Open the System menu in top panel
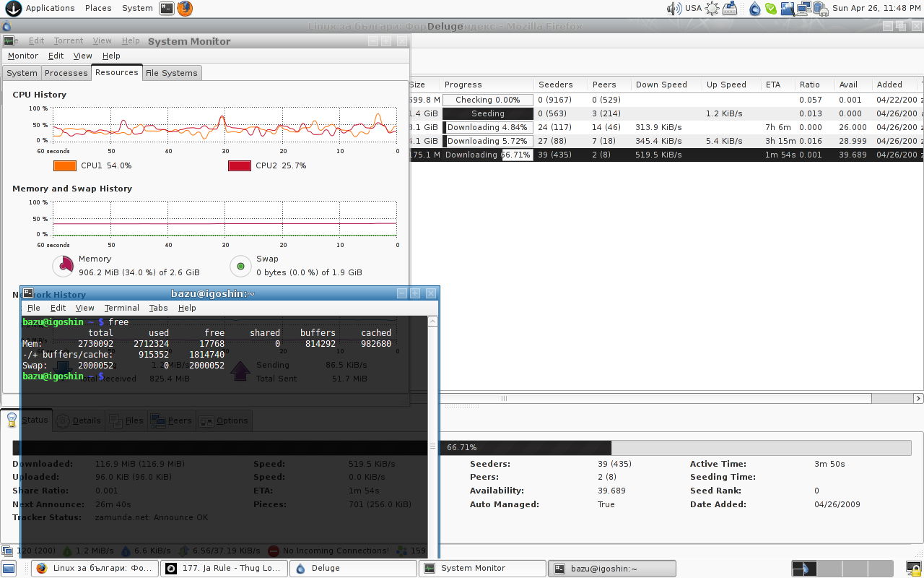 point(137,9)
